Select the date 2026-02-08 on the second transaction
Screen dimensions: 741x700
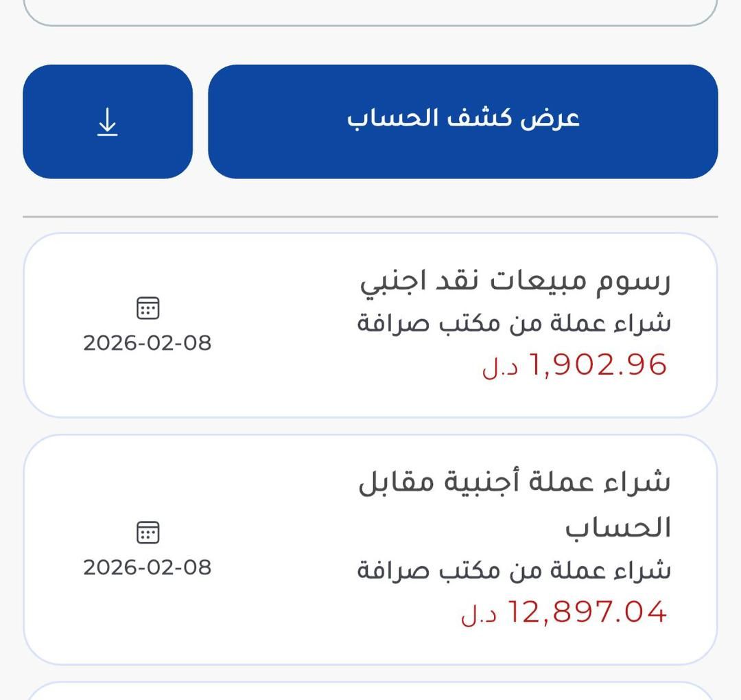[x=148, y=566]
